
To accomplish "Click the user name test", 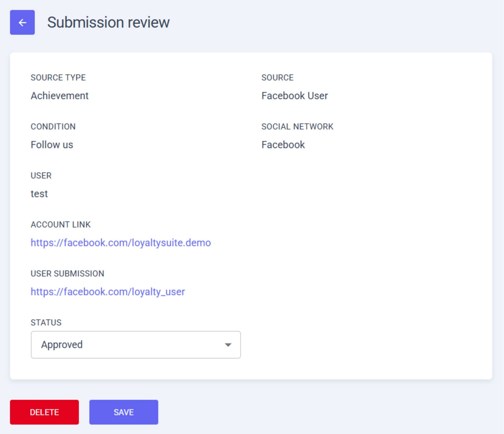I will 39,194.
